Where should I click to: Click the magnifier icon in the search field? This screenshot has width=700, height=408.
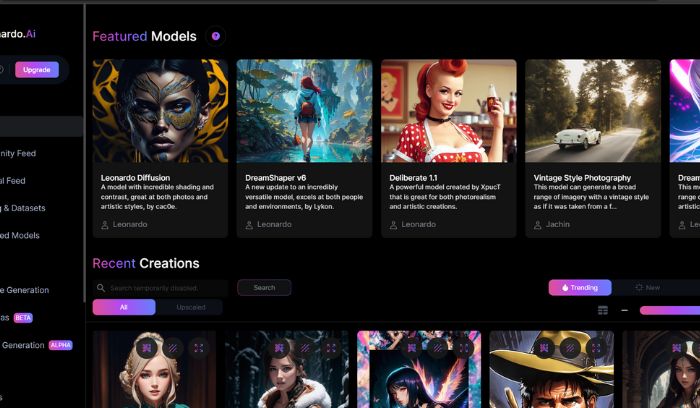click(101, 288)
